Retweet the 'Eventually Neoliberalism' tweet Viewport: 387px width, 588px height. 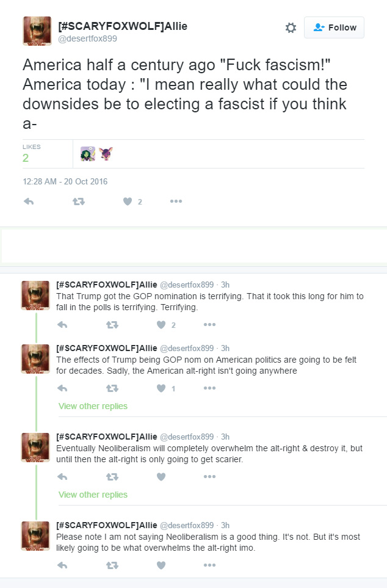point(112,477)
